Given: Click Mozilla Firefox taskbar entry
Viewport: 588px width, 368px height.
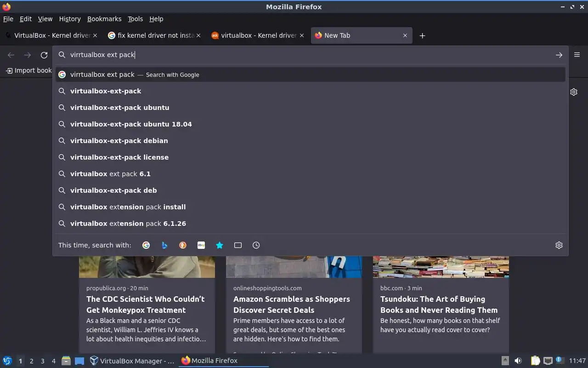Looking at the screenshot, I should pyautogui.click(x=224, y=361).
